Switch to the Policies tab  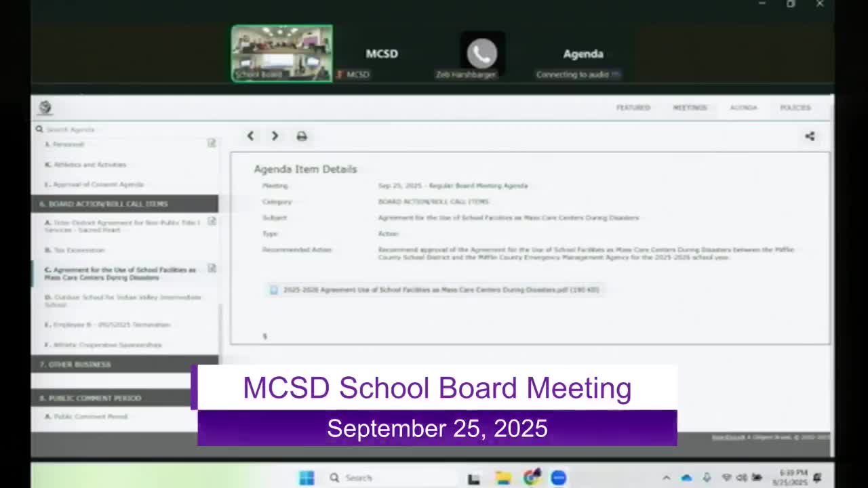pyautogui.click(x=795, y=108)
